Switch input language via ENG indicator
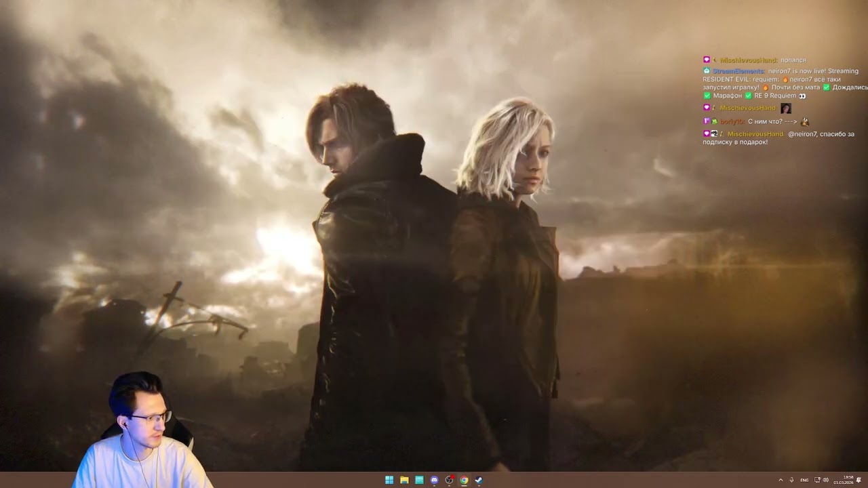868x488 pixels. (804, 480)
